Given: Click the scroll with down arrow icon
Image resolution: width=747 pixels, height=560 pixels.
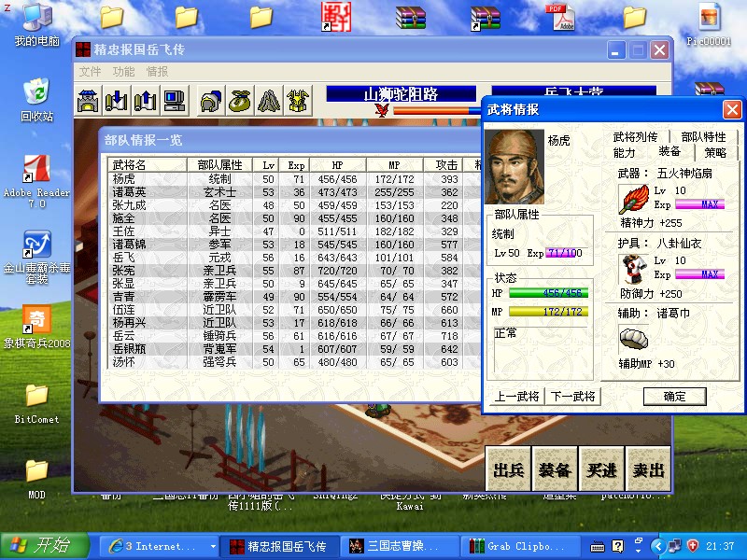Looking at the screenshot, I should [x=117, y=100].
